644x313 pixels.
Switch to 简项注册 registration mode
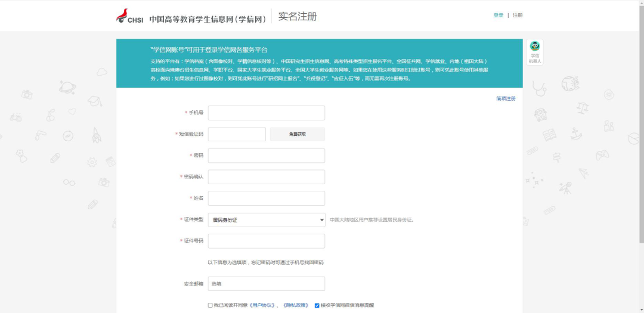[x=506, y=98]
